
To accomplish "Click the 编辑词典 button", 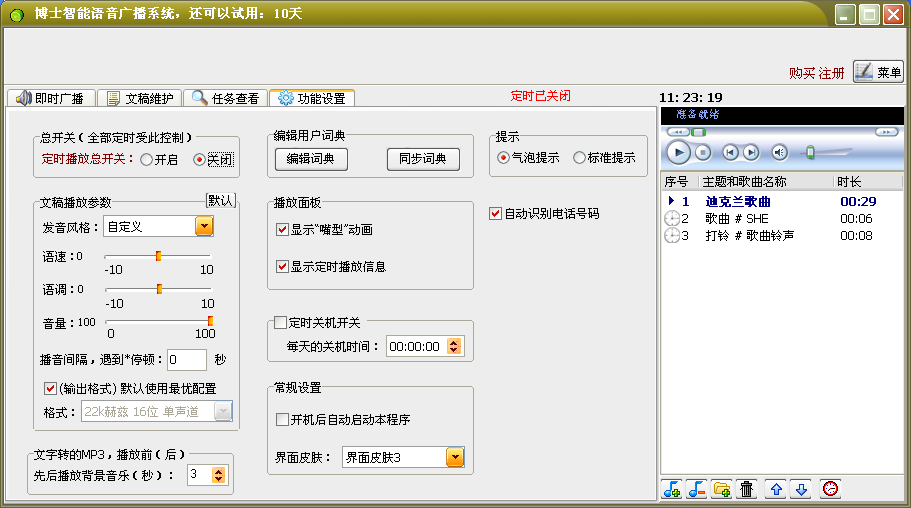I will point(311,159).
